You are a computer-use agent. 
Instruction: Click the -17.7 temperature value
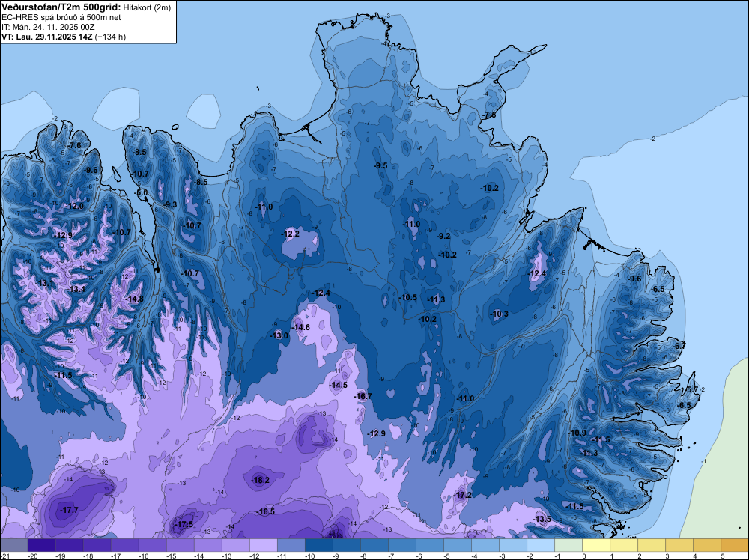[69, 511]
